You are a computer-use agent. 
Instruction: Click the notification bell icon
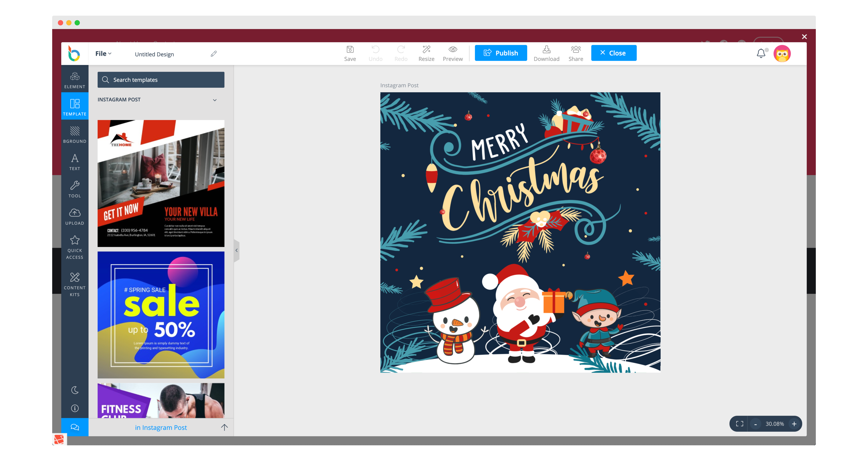click(x=761, y=53)
